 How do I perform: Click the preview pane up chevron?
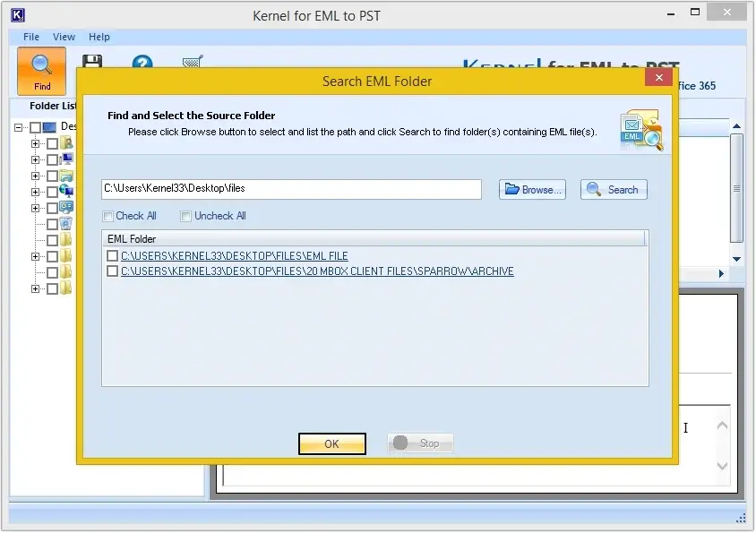pyautogui.click(x=722, y=426)
